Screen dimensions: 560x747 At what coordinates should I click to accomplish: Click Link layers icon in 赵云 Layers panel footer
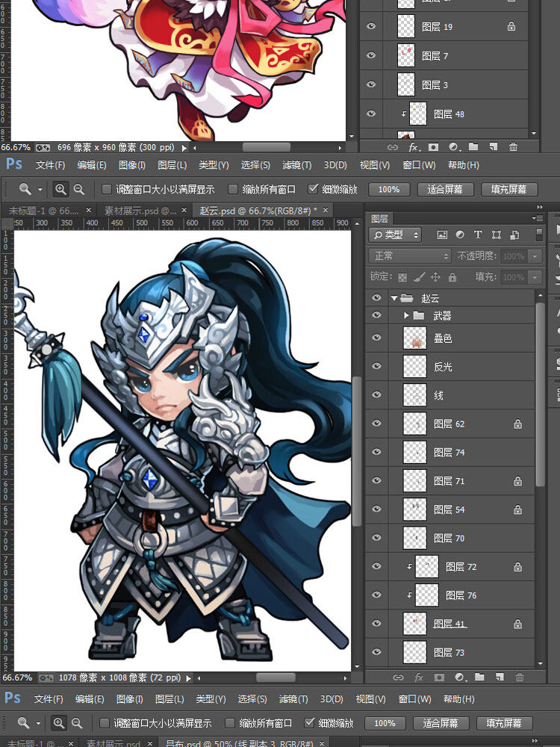pos(398,677)
